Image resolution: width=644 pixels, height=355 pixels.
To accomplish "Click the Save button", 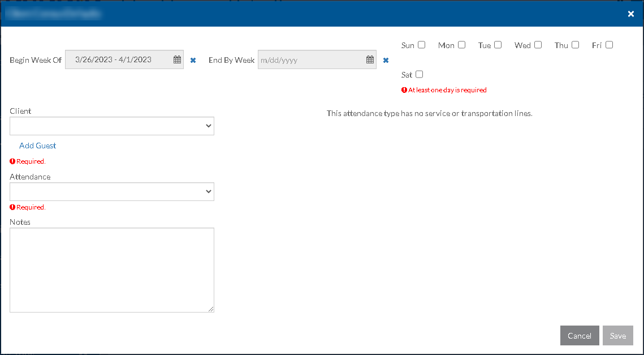I will tap(617, 336).
